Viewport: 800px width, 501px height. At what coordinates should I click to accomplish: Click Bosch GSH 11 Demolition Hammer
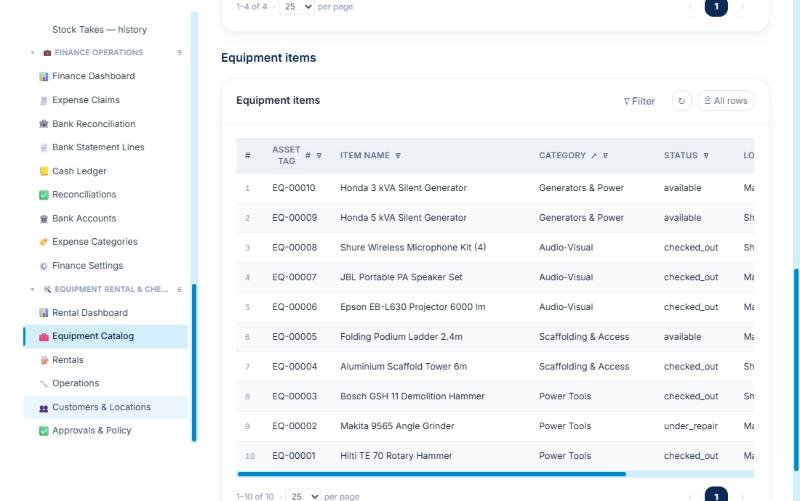(x=412, y=396)
